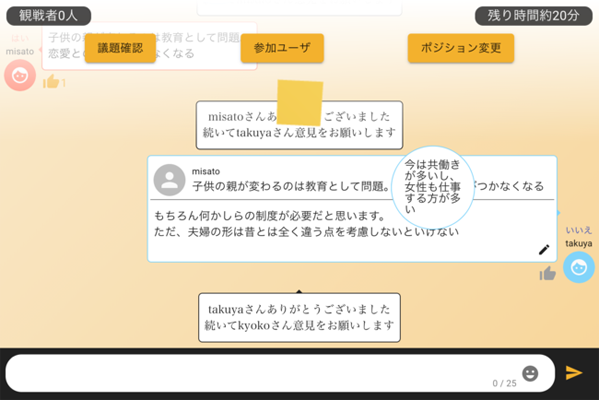599x400 pixels.
Task: Click the takuyaさんありがとう moderator message
Action: click(300, 317)
